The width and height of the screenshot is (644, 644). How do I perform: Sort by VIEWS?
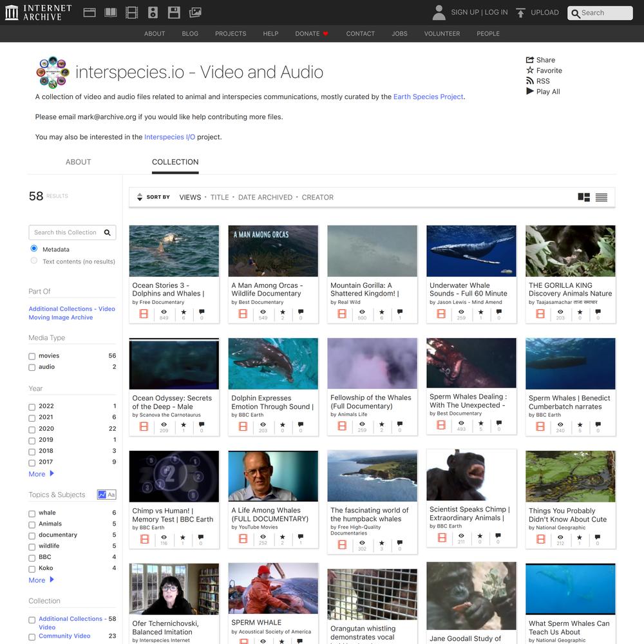coord(190,197)
